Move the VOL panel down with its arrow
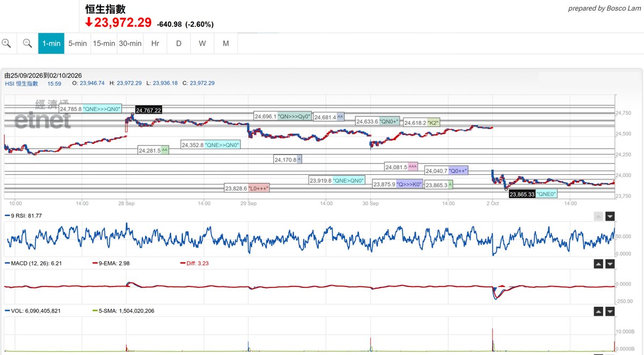The height and width of the screenshot is (355, 644). pos(610,312)
